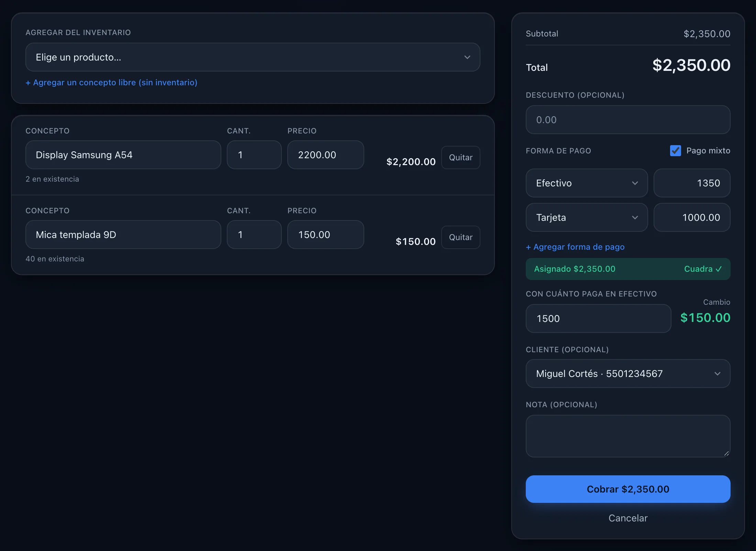Click the 2200.00 price field
Screen dimensions: 756x551
tap(325, 155)
